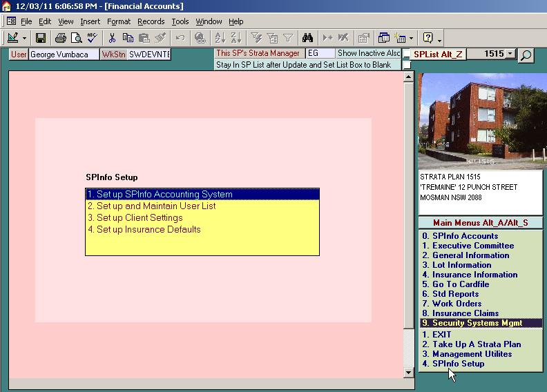This screenshot has width=547, height=392.
Task: Click the scrollbar down arrow at bottom
Action: tap(408, 373)
